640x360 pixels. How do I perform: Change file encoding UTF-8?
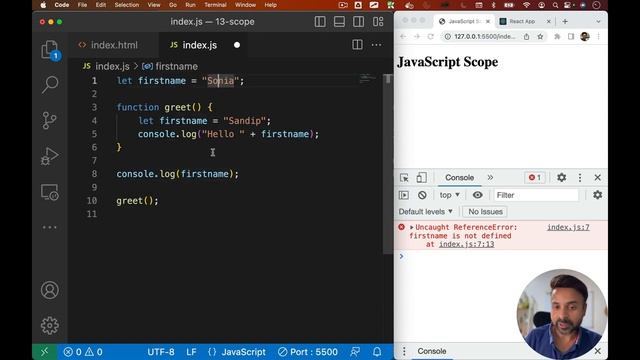(x=161, y=351)
